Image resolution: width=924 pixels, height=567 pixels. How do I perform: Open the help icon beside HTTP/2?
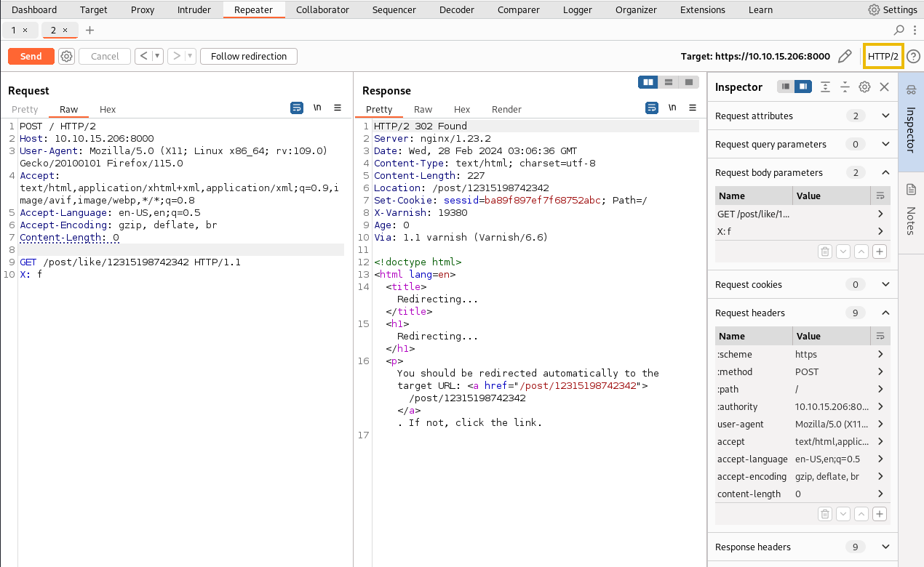click(913, 56)
